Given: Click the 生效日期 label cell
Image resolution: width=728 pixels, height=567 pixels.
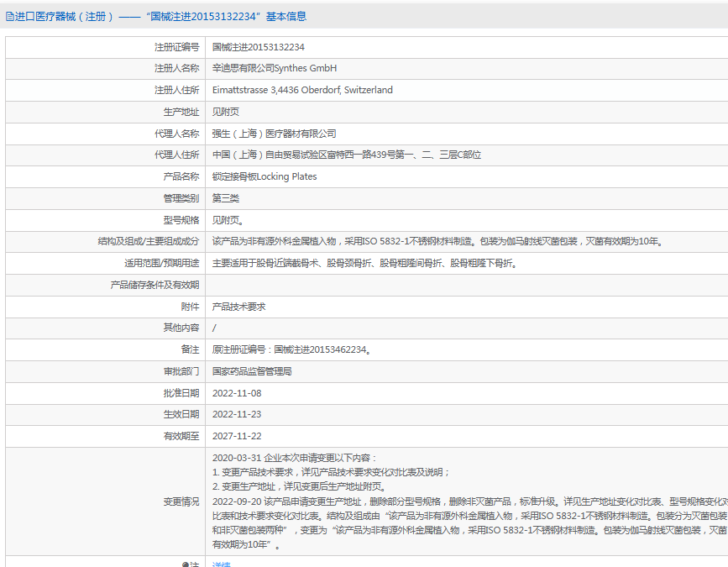Looking at the screenshot, I should pyautogui.click(x=106, y=414).
